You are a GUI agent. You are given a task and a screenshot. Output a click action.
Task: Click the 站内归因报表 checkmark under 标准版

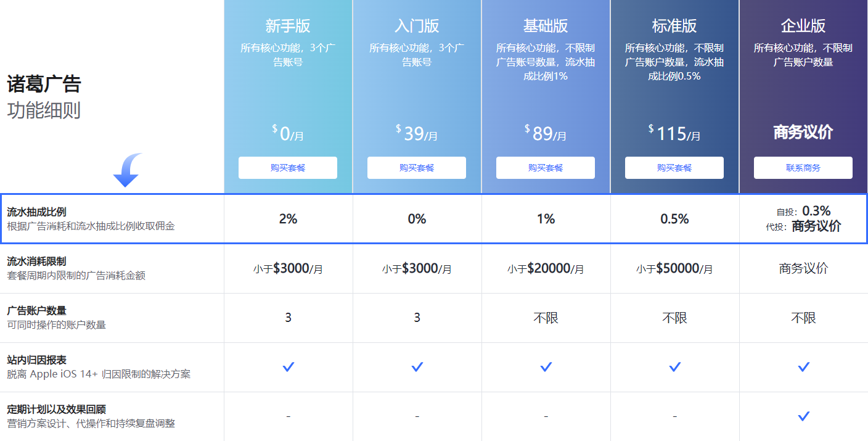[x=674, y=367]
